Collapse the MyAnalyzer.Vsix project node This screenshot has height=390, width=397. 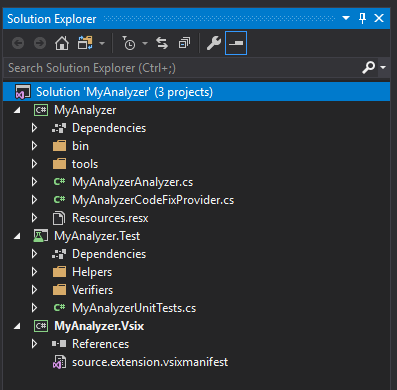pyautogui.click(x=17, y=326)
